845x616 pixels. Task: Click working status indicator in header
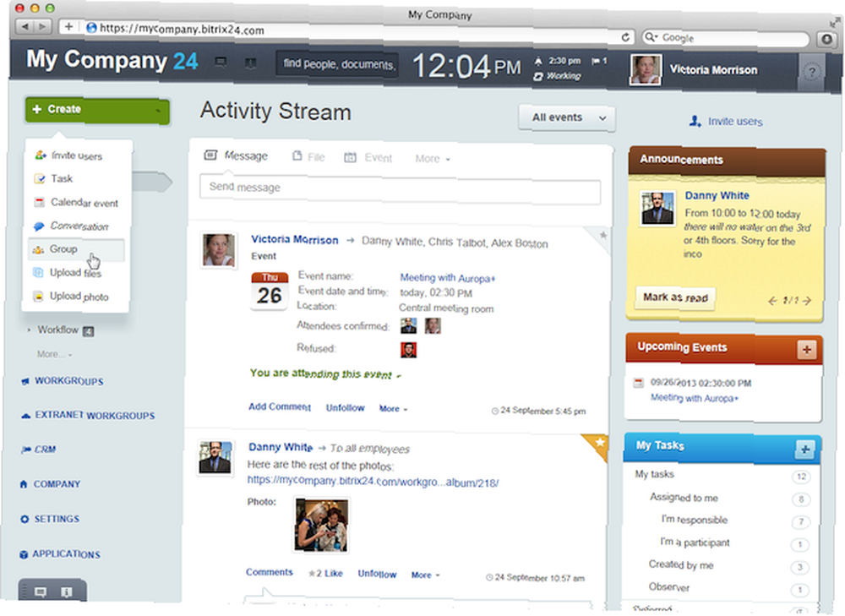click(557, 76)
